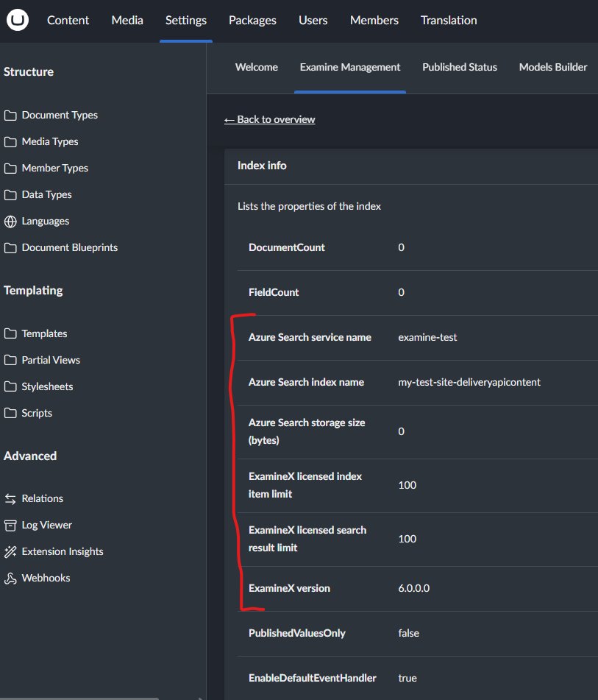Click the Index info heading
This screenshot has height=700, width=598.
[x=262, y=166]
